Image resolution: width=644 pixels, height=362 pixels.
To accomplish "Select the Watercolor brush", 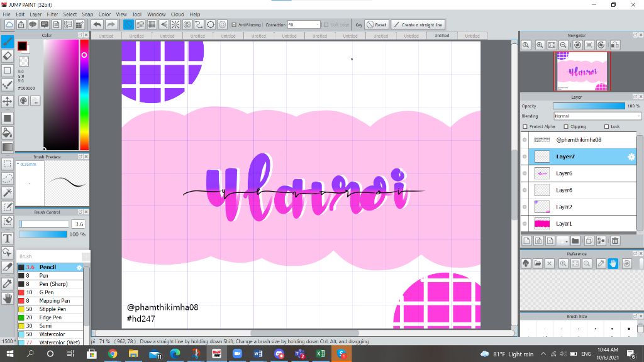I will coord(50,334).
